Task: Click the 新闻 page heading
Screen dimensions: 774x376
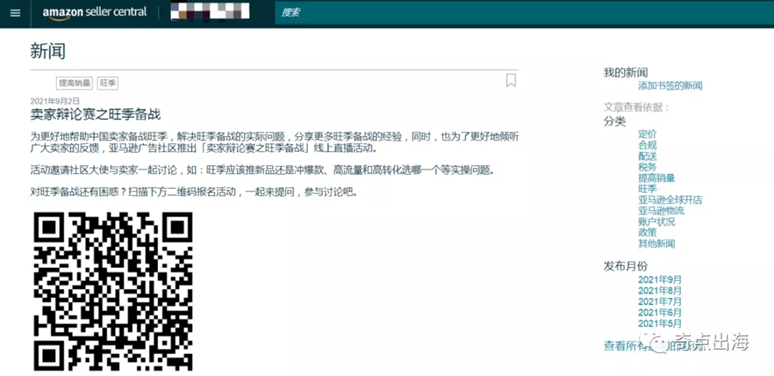Action: (48, 51)
